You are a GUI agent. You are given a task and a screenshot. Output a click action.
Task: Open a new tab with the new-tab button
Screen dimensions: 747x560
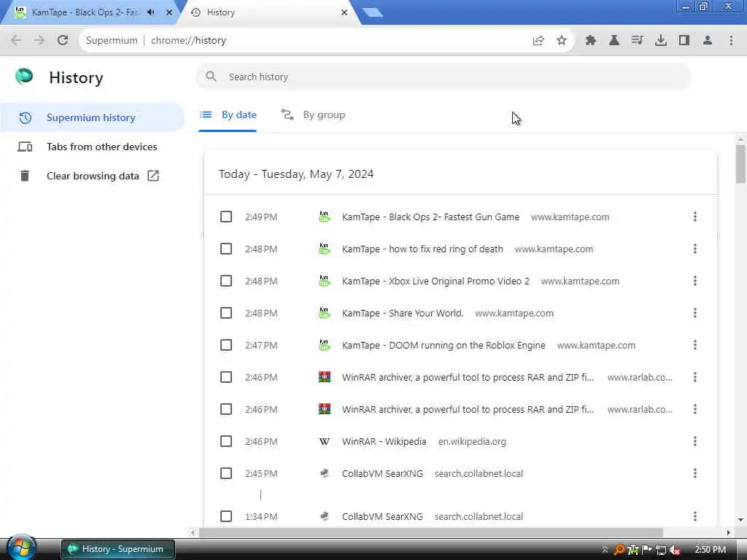tap(373, 12)
